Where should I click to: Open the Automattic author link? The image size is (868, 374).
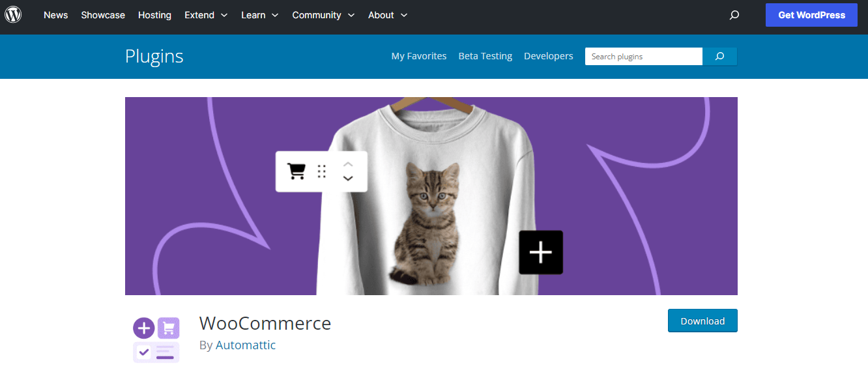(x=246, y=345)
